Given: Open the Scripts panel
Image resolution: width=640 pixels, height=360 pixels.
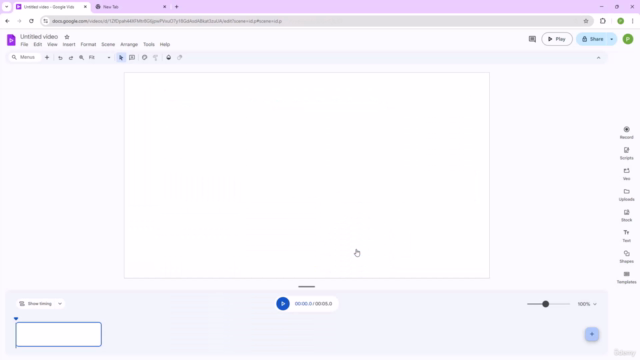Looking at the screenshot, I should click(x=627, y=153).
